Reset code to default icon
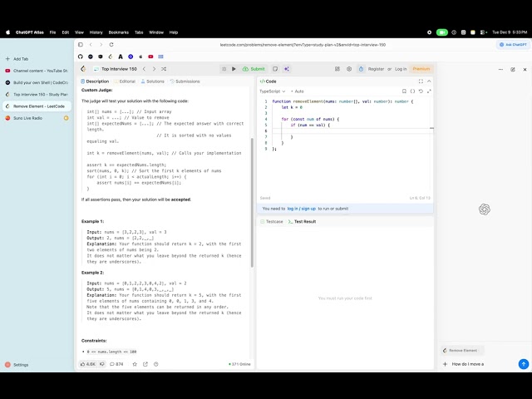This screenshot has width=532, height=399. coord(421,91)
